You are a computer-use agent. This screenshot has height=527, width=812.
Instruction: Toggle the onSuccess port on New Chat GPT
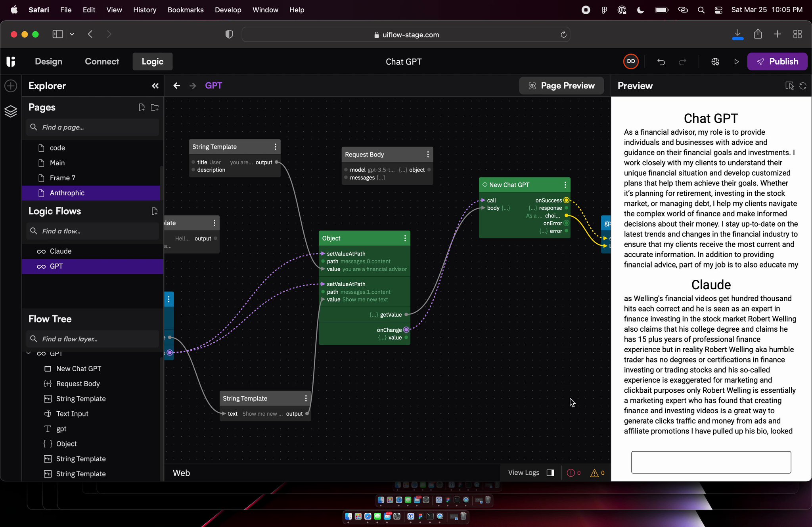coord(566,200)
